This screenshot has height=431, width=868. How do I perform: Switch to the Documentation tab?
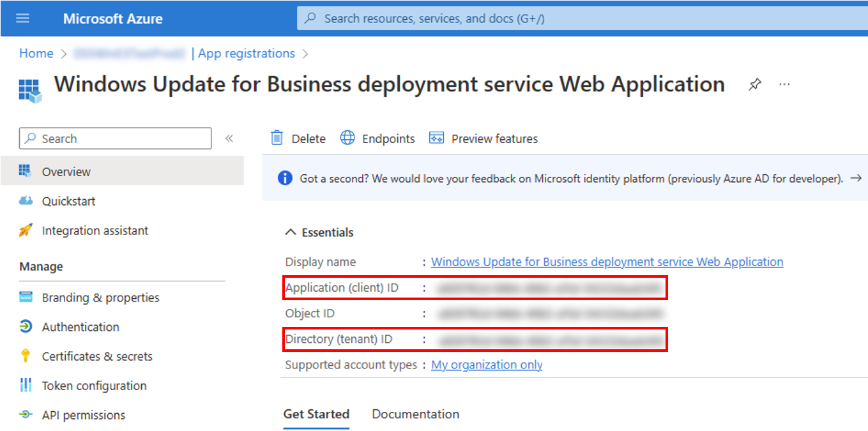tap(416, 414)
